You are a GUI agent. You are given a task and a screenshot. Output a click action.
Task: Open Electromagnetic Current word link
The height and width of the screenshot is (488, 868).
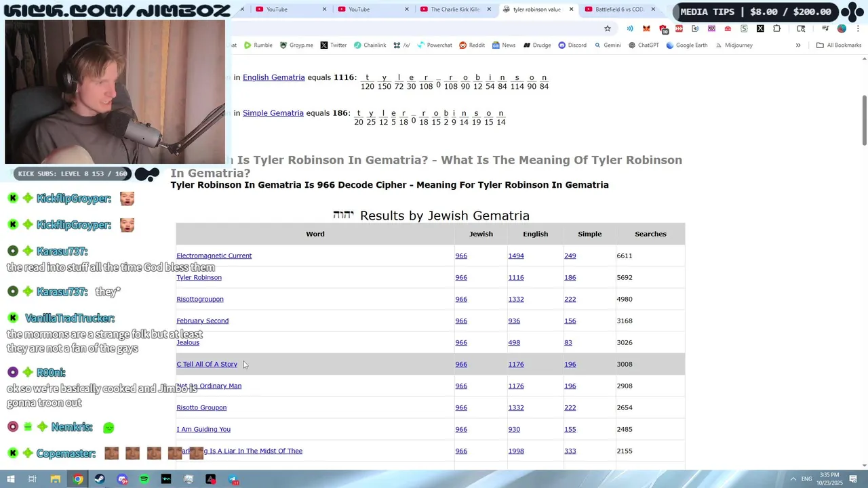point(214,256)
